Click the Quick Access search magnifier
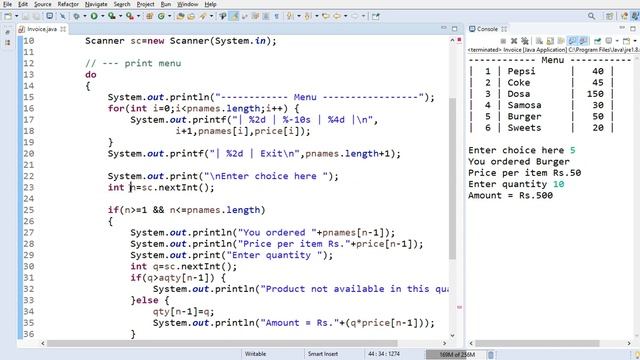This screenshot has height=360, width=640. (591, 16)
